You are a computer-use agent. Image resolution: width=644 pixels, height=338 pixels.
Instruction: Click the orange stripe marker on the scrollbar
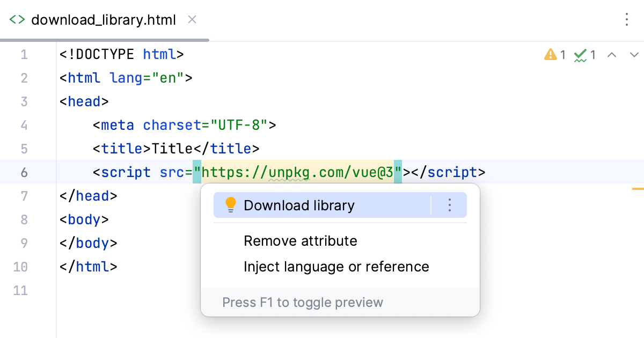point(639,189)
